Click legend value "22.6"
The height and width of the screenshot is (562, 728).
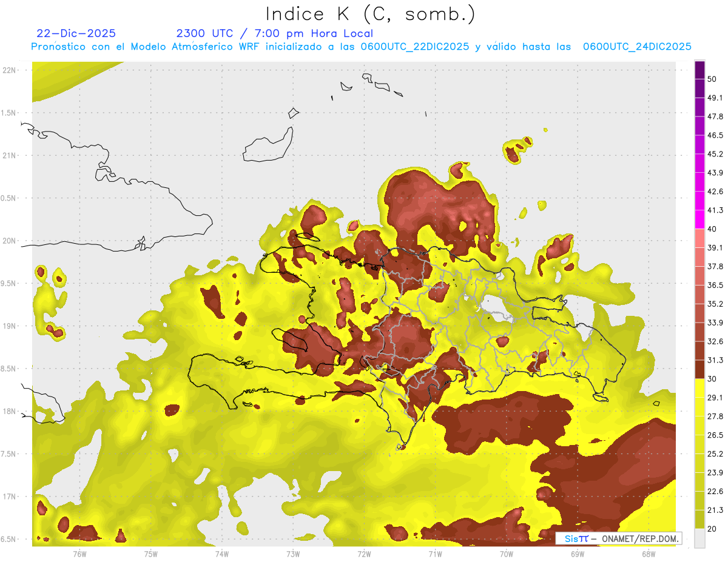pos(715,492)
